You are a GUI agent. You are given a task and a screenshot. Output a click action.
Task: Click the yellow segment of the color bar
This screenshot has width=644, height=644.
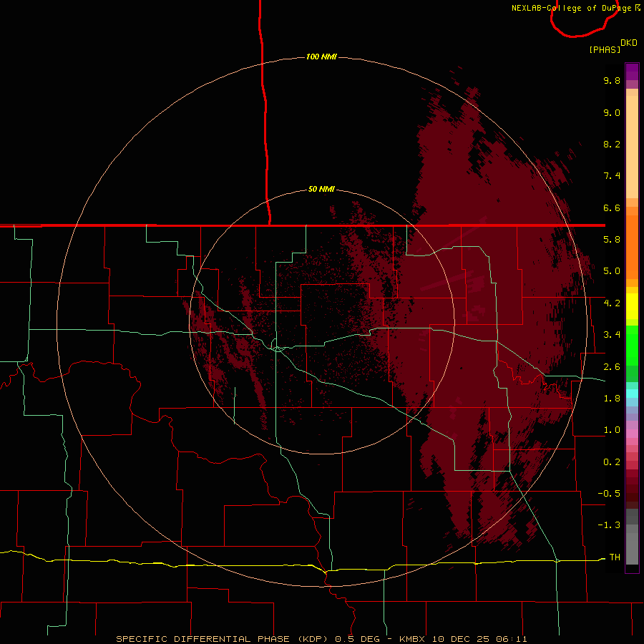point(632,306)
